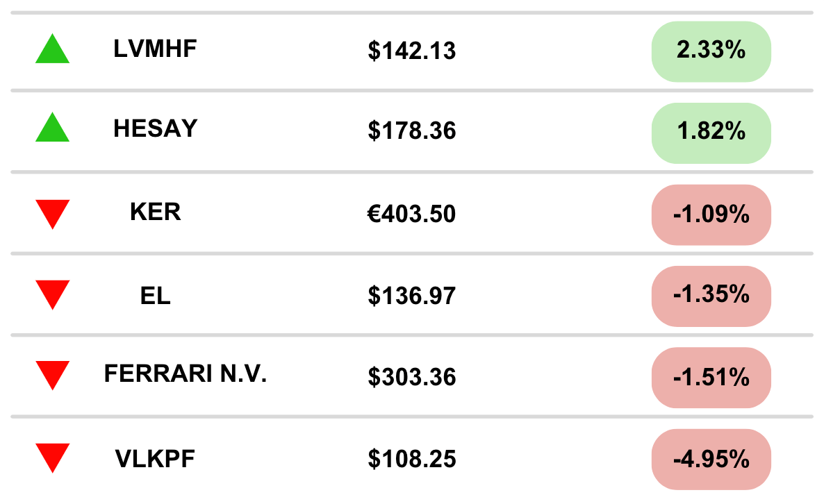Viewport: 824px width, 504px height.
Task: Open FERRARI N.V. stock details
Action: (186, 373)
